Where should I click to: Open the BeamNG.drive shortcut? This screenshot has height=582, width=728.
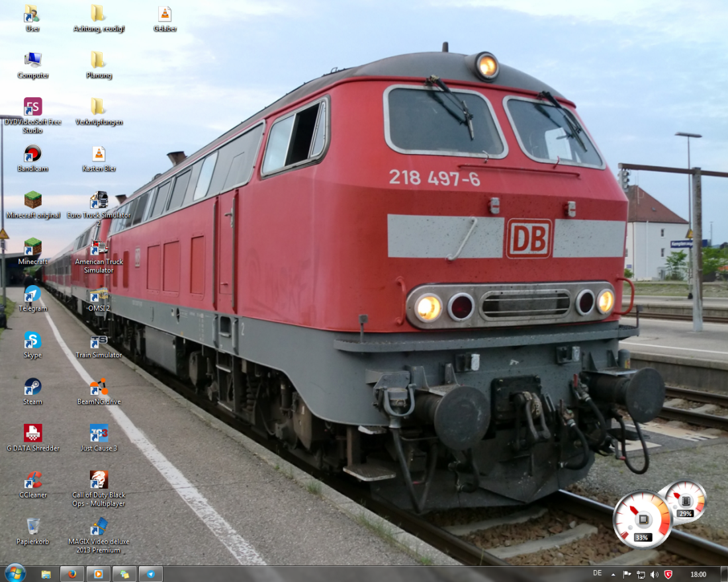click(x=99, y=392)
